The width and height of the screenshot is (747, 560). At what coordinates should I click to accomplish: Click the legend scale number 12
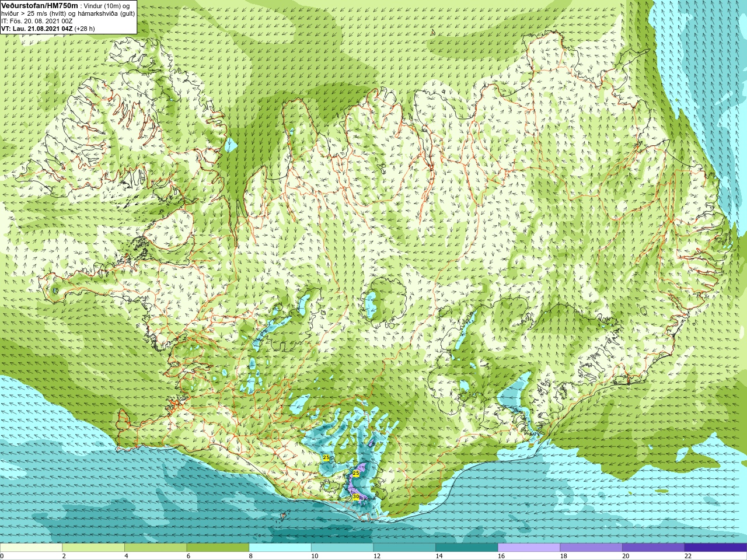pyautogui.click(x=377, y=556)
